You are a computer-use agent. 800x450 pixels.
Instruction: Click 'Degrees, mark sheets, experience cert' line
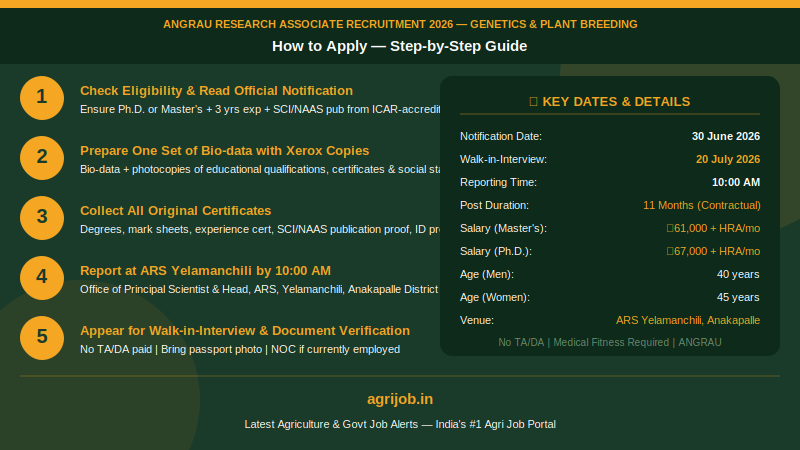(260, 230)
